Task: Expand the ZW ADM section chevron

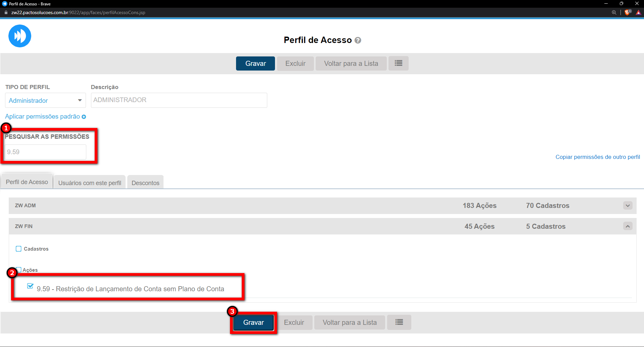Action: coord(628,206)
